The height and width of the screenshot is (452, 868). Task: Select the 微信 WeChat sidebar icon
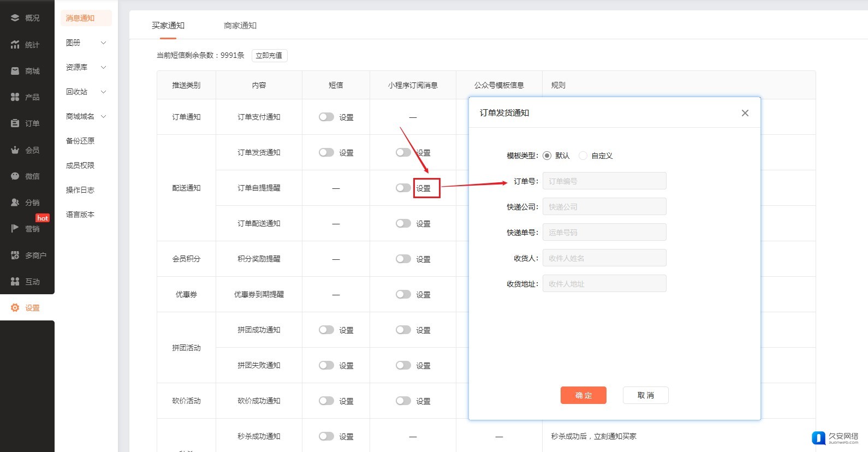tap(15, 176)
